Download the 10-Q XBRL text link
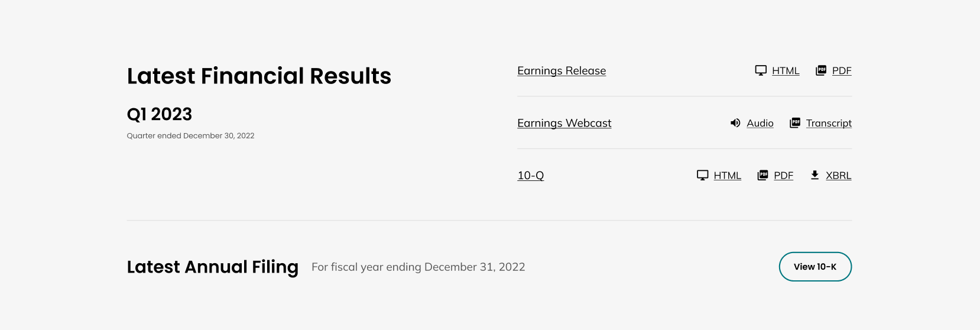Image resolution: width=980 pixels, height=330 pixels. point(838,176)
